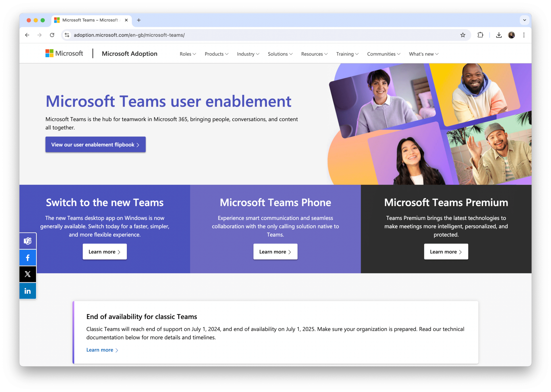Expand the Resources menu

[x=314, y=54]
